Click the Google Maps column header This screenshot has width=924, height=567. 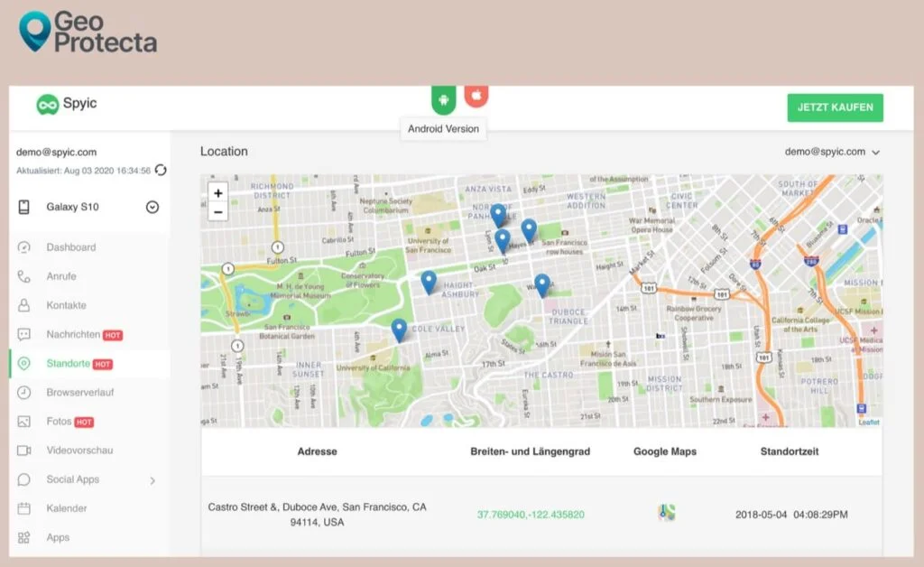[x=665, y=451]
